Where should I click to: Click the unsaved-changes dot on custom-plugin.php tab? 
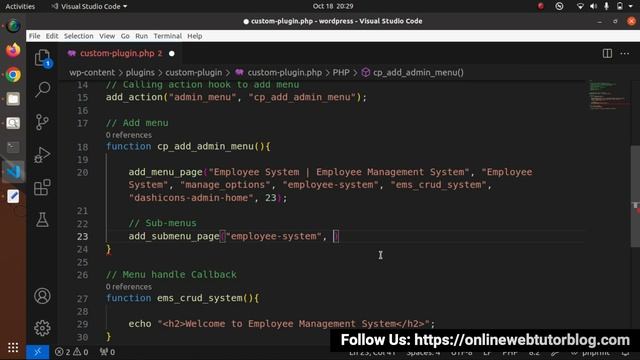(172, 53)
